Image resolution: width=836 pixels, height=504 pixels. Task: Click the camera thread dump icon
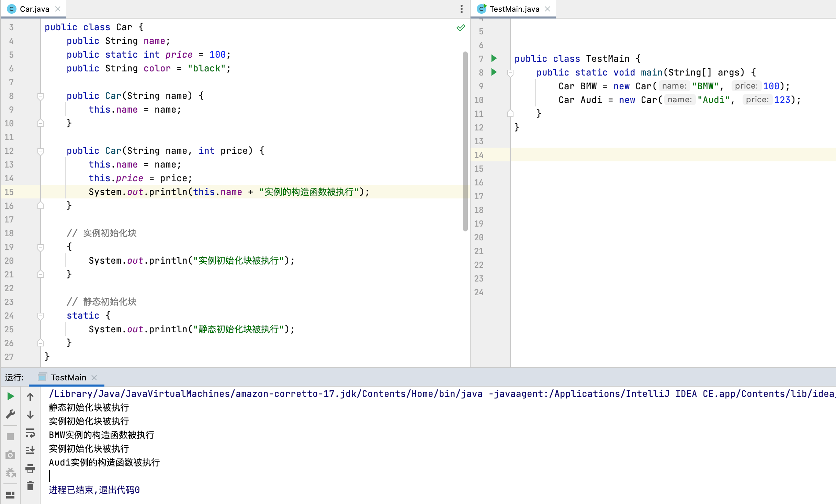[10, 455]
